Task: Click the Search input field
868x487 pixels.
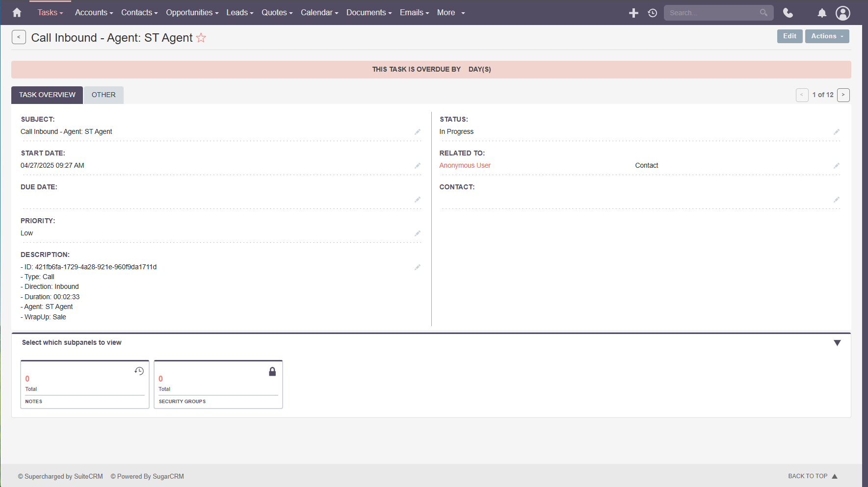Action: tap(712, 13)
